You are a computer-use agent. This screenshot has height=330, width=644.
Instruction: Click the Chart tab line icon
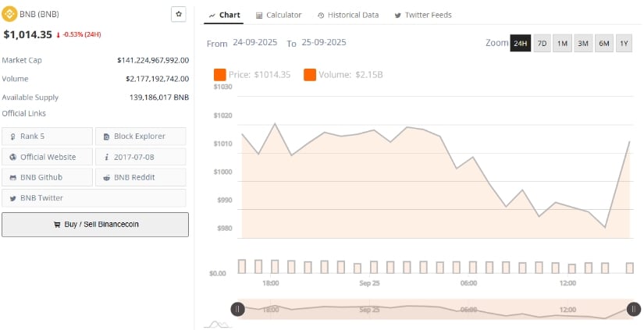212,16
